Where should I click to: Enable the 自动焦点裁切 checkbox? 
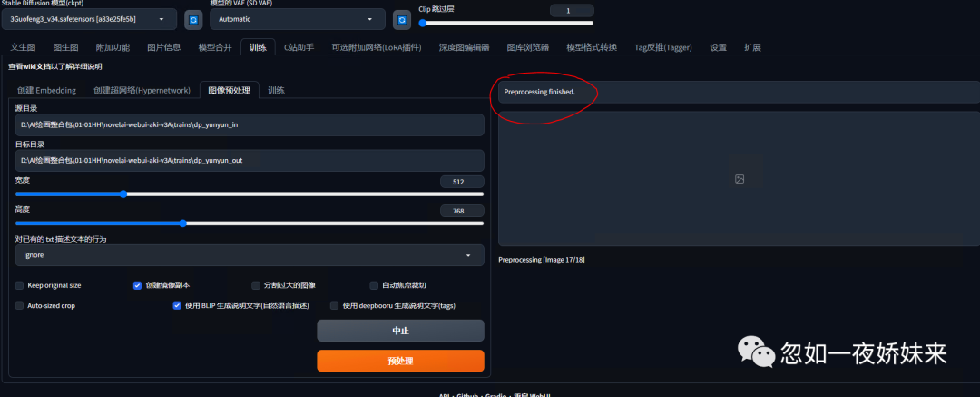click(x=375, y=285)
